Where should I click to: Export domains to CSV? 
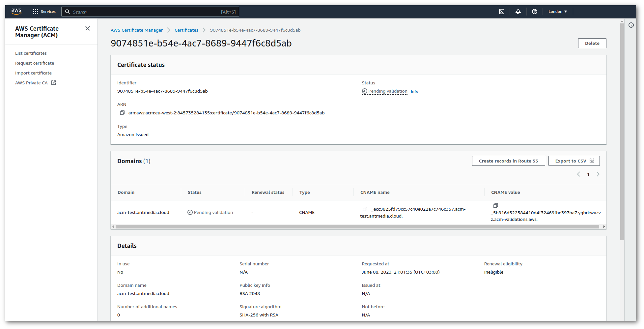(574, 161)
